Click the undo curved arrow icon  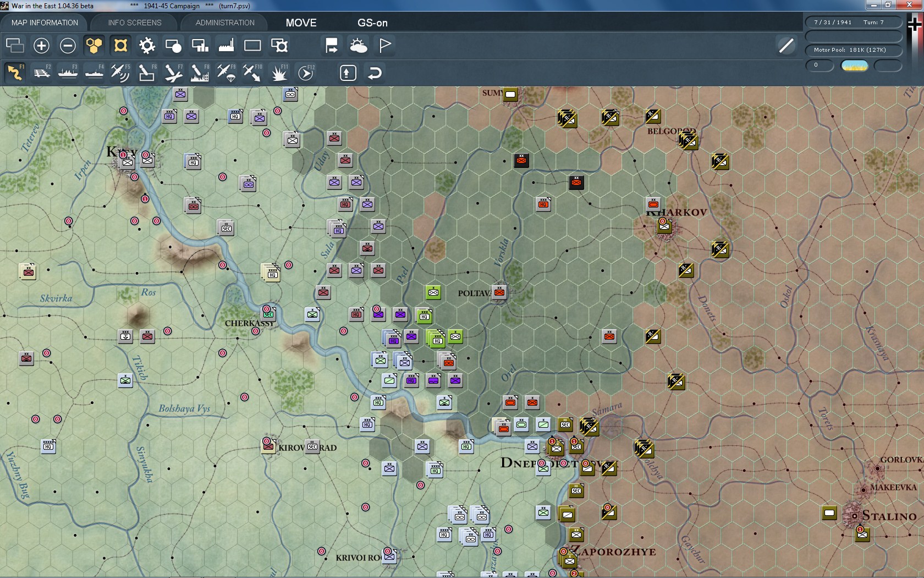pyautogui.click(x=375, y=73)
